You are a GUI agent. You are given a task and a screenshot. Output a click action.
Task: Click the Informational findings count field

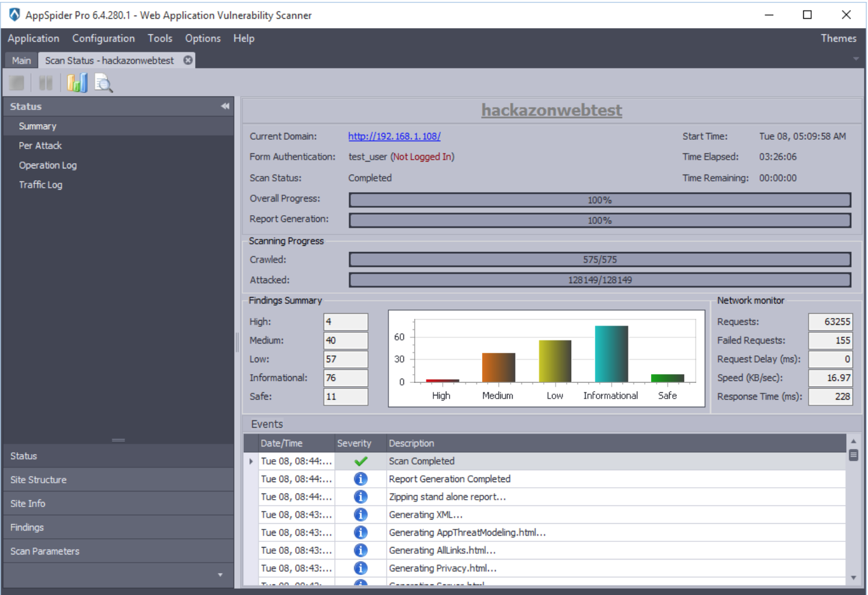pyautogui.click(x=345, y=378)
